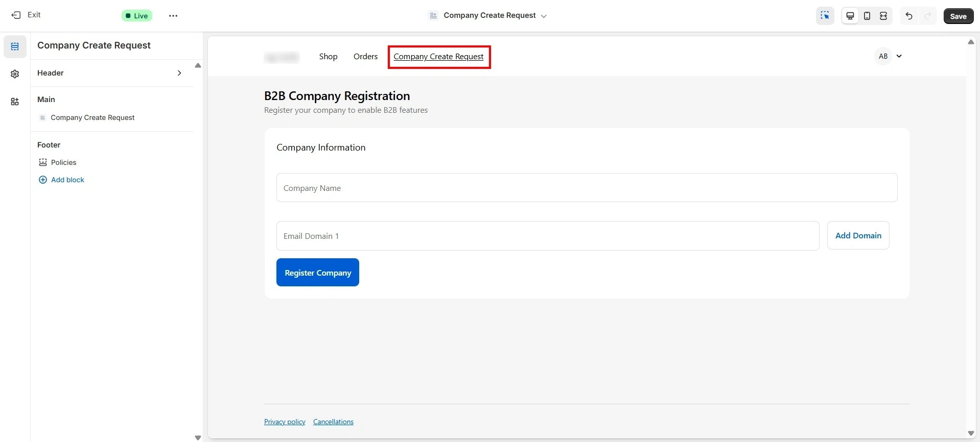Click the Policies block icon
The width and height of the screenshot is (980, 442).
tap(43, 162)
